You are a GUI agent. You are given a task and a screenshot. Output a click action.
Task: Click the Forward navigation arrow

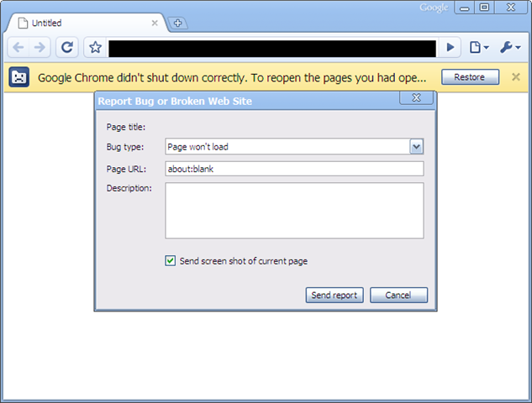point(40,47)
